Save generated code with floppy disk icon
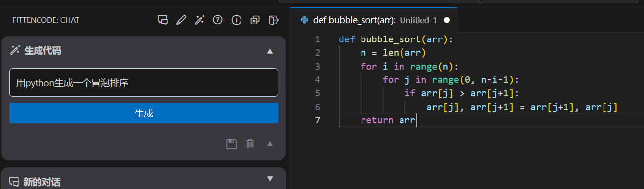The image size is (644, 189). click(x=231, y=144)
